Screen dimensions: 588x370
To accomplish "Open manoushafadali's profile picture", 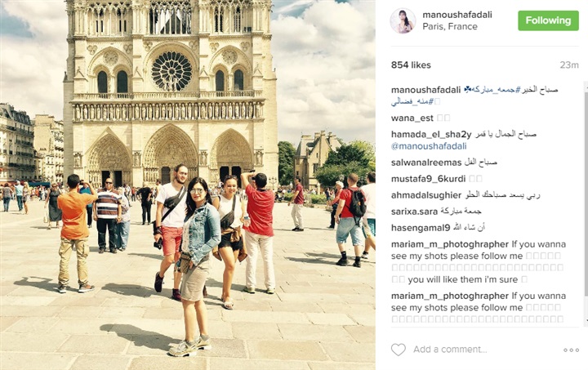I will tap(403, 20).
